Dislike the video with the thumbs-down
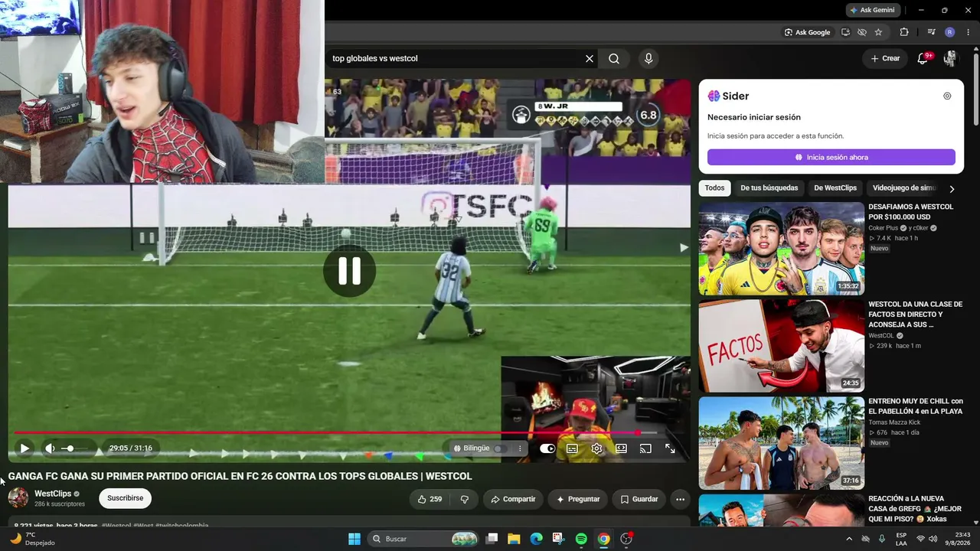The height and width of the screenshot is (551, 980). point(464,499)
